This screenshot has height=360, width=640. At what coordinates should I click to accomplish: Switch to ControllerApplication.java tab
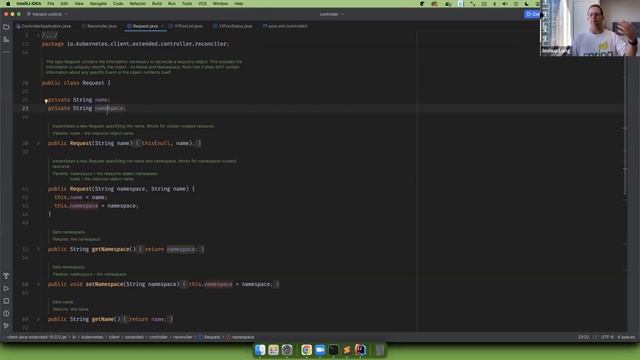(43, 26)
